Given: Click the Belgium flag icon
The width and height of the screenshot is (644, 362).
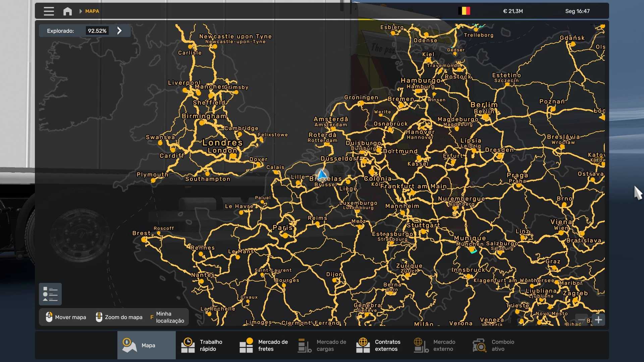Looking at the screenshot, I should (464, 11).
